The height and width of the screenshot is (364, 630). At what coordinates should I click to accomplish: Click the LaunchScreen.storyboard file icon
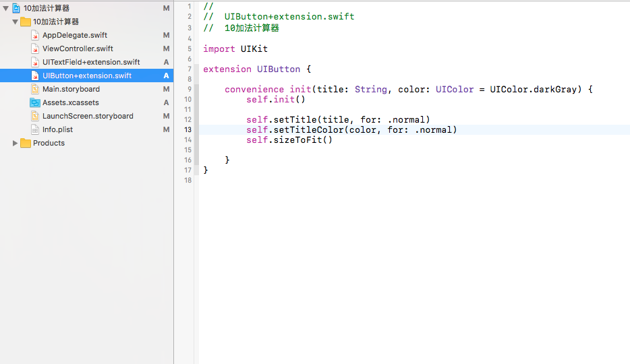35,116
